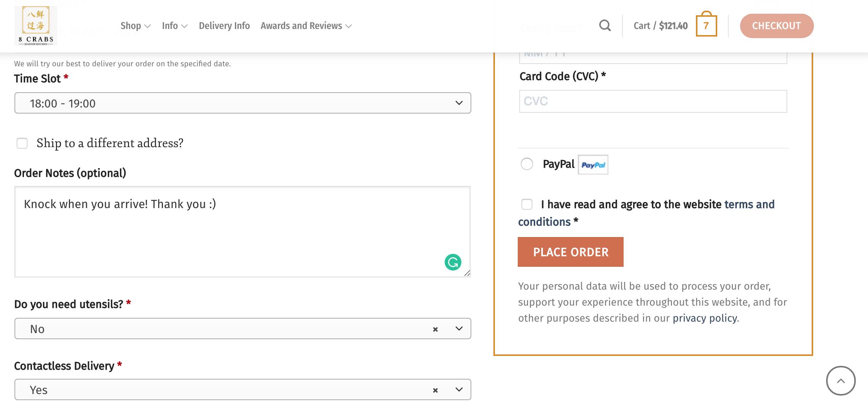Screen dimensions: 868x407
Task: Open the shopping cart bag icon
Action: pos(706,26)
